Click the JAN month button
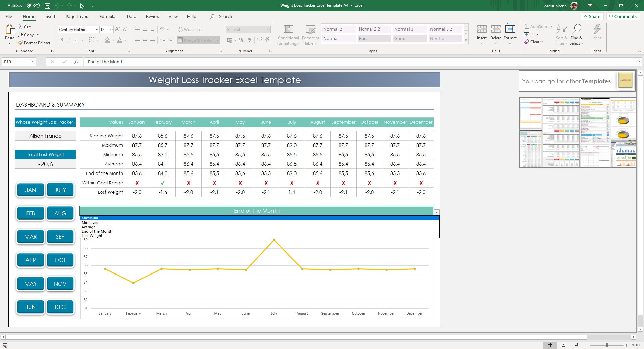Viewport: 644px width, 349px height. tap(30, 190)
